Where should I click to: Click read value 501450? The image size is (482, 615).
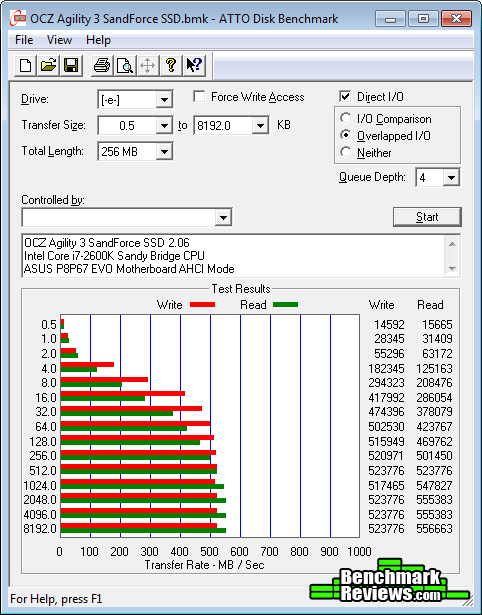pos(435,456)
